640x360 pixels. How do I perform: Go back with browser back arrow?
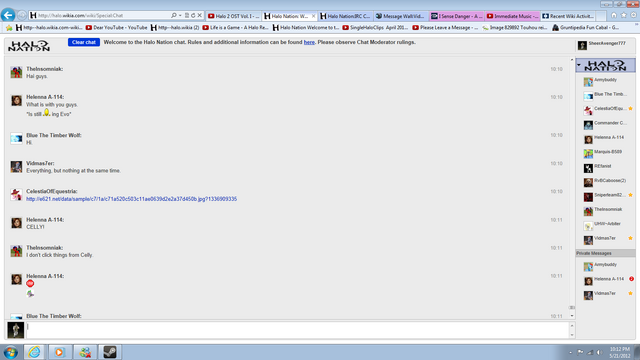(x=8, y=15)
